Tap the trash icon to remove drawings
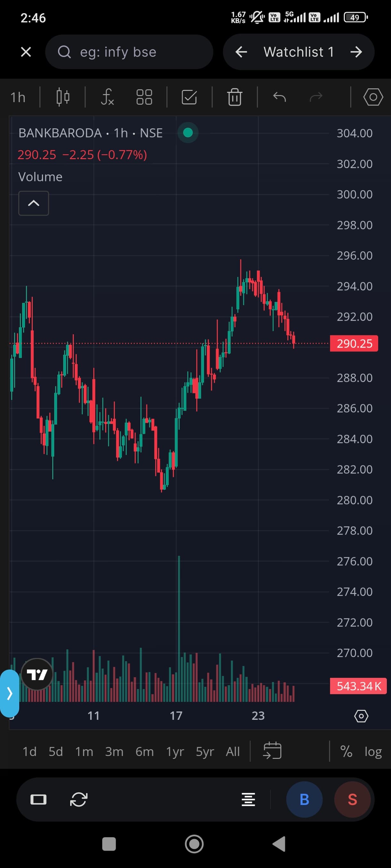Screen dimensions: 391x868 (235, 97)
